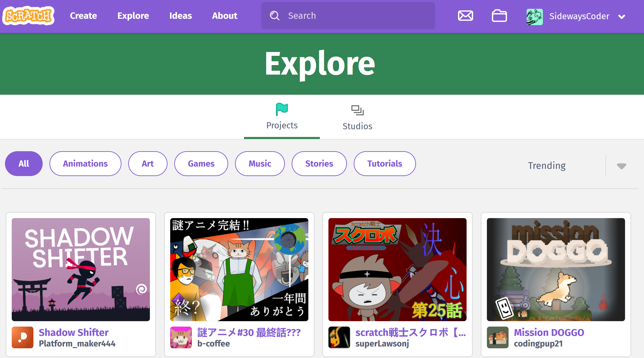Screen dimensions: 644x358
Task: Open the My Stuff folder icon
Action: click(499, 16)
